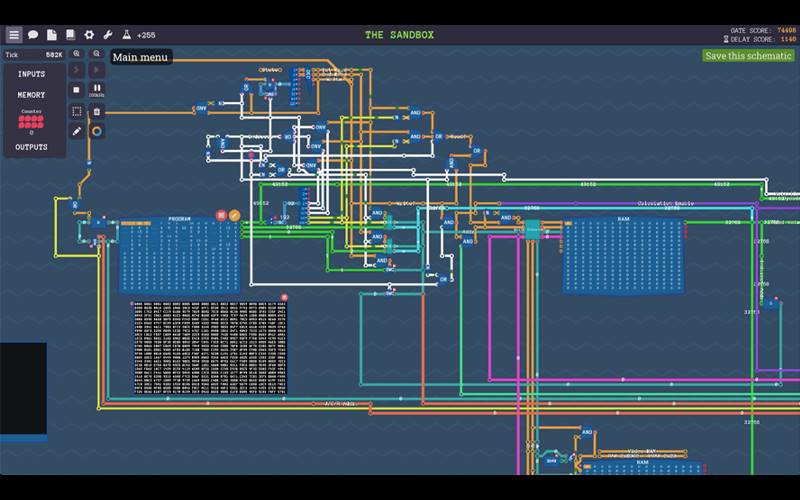Click the wrench tool icon
Screen dimensions: 800x500
[x=108, y=35]
